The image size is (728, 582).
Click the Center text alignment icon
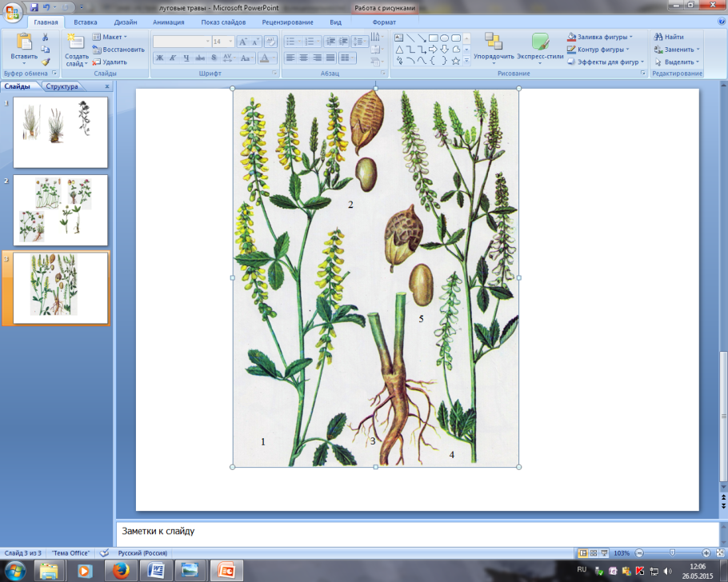[x=304, y=58]
